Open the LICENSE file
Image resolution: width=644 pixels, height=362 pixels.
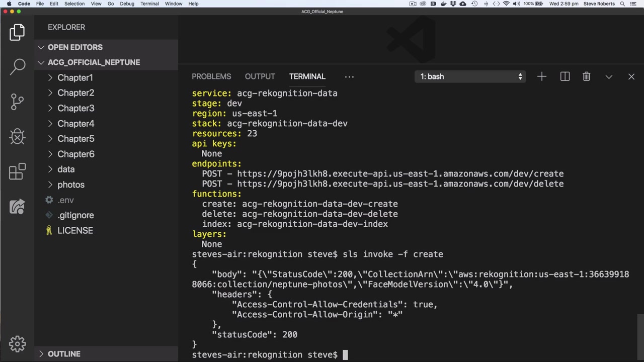(x=75, y=230)
